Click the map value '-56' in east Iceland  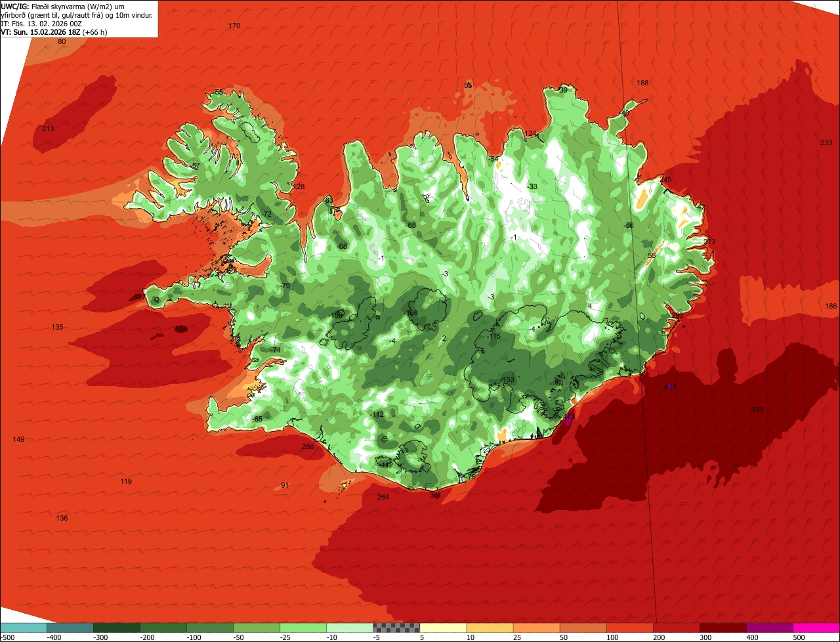[629, 225]
